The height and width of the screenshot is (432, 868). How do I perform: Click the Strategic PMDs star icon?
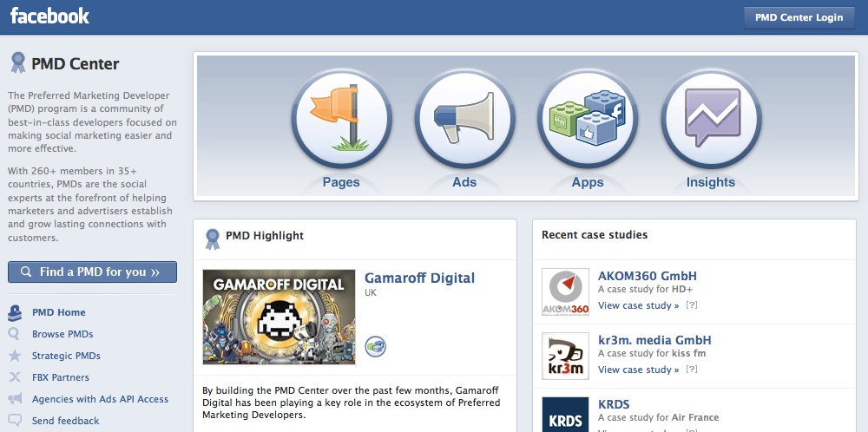click(x=15, y=356)
